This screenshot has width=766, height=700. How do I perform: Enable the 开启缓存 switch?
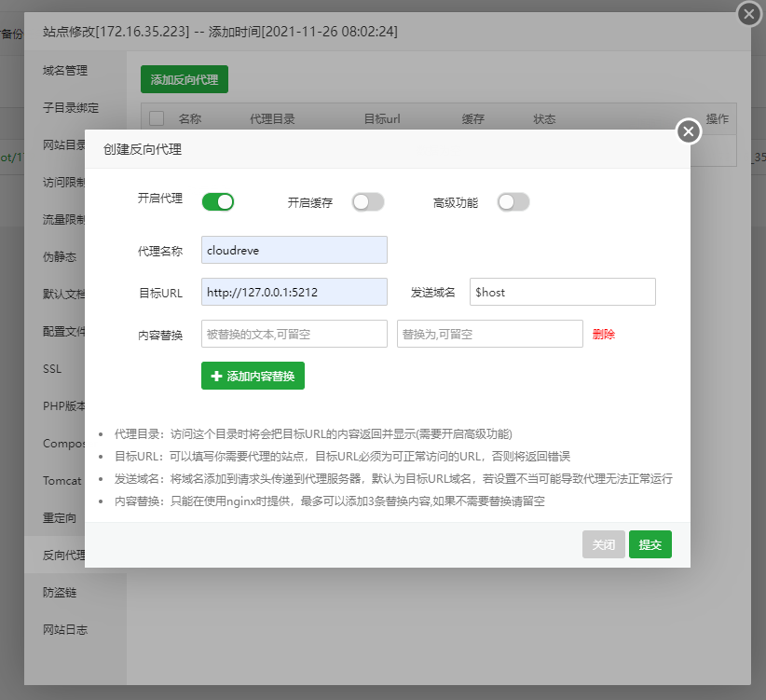tap(368, 202)
